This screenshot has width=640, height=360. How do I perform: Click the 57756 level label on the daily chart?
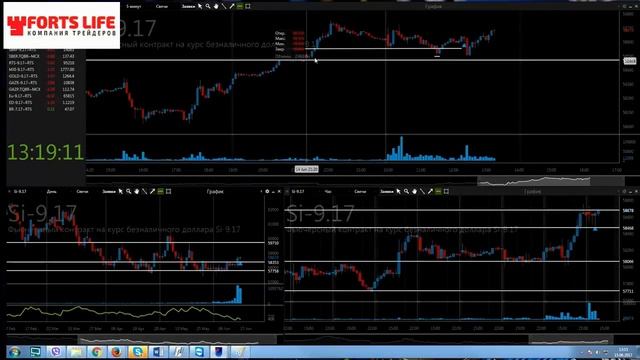coord(273,271)
